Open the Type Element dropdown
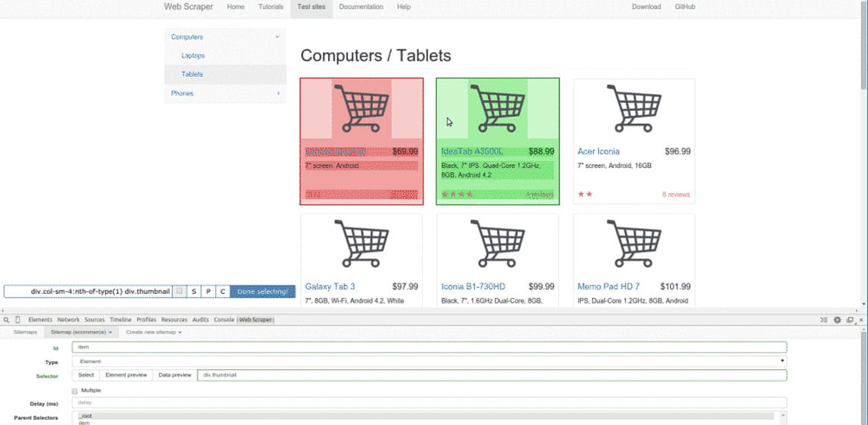Viewport: 868px width, 425px height. click(x=429, y=362)
